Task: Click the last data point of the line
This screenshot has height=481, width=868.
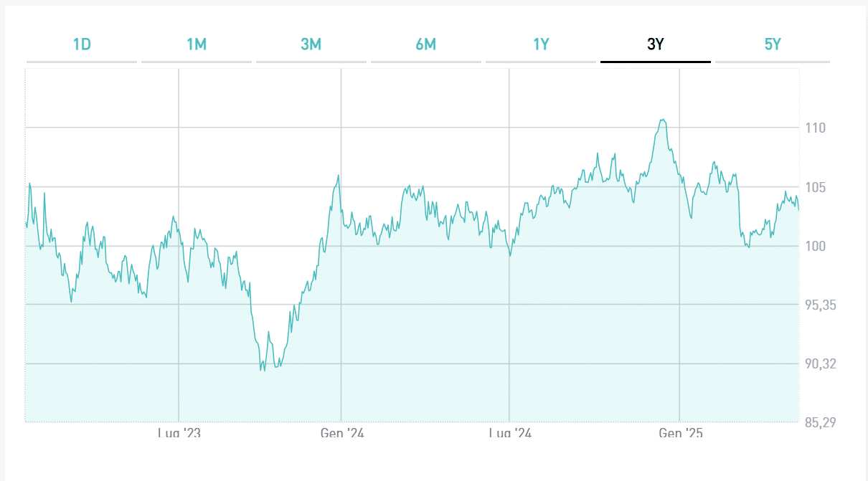Action: point(798,209)
